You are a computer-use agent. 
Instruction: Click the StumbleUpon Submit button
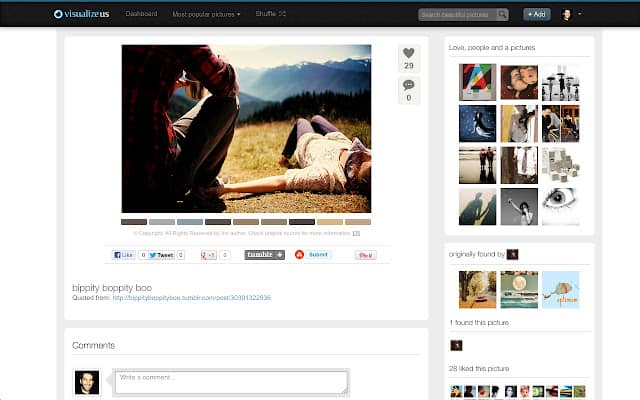coord(313,255)
